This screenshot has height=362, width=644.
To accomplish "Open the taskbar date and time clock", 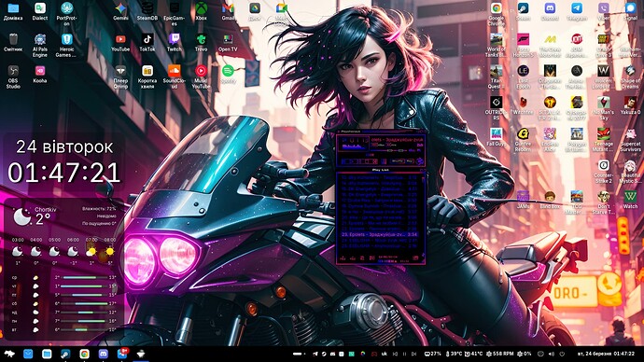I will click(x=607, y=354).
